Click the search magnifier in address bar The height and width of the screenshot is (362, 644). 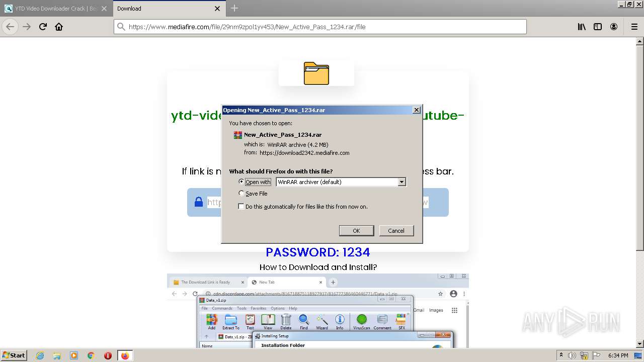coord(121,27)
